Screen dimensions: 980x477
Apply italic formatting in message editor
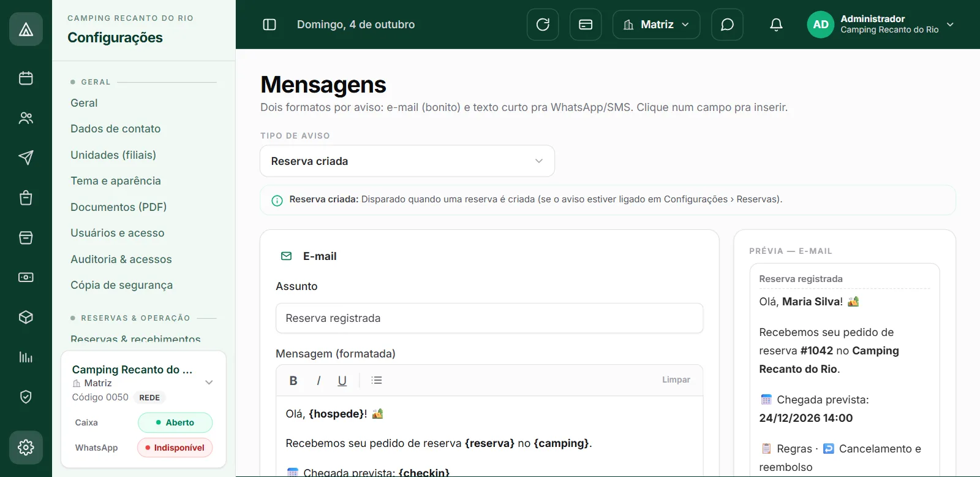click(318, 380)
